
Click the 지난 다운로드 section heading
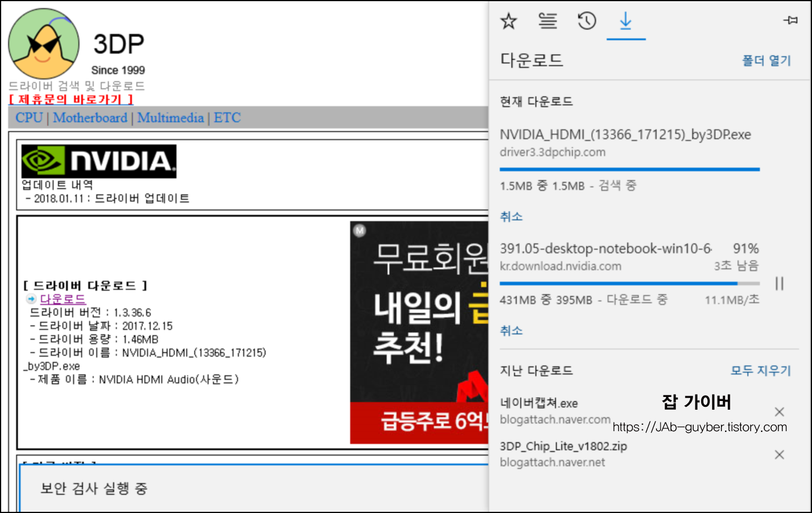click(536, 370)
